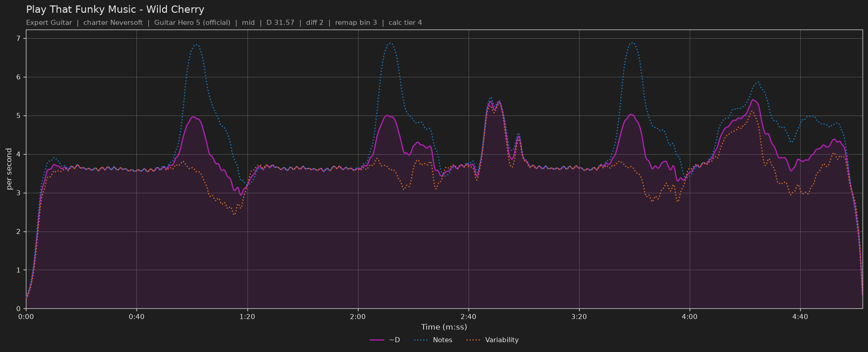Click the y-axis tick label 6
The height and width of the screenshot is (352, 868).
click(19, 77)
